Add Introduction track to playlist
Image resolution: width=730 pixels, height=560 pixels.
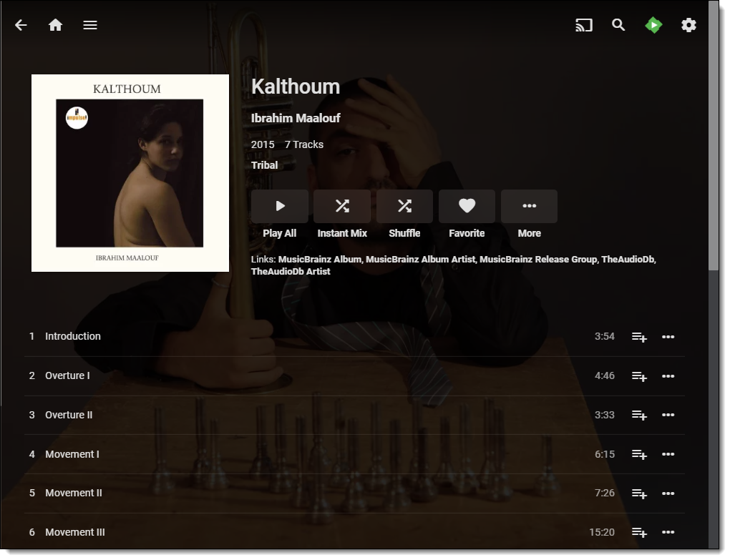pos(639,337)
